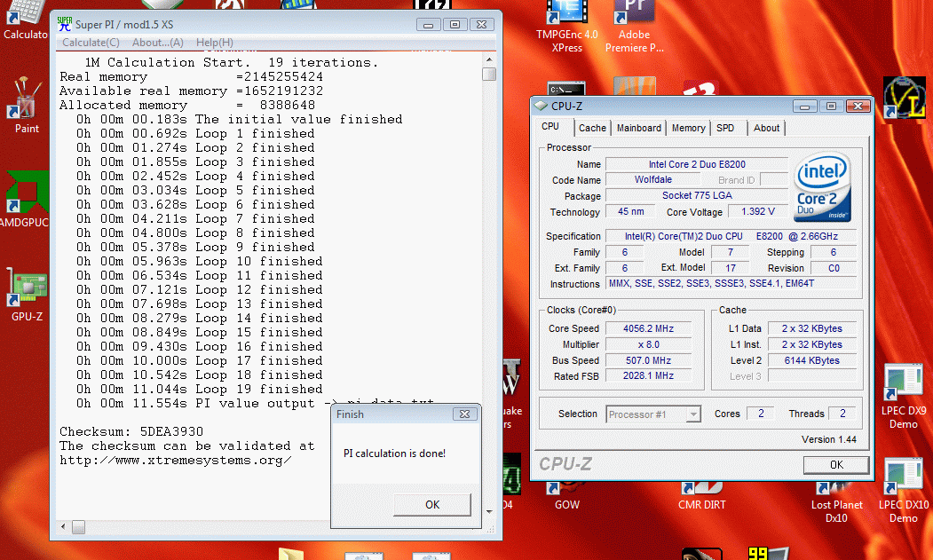Click the Available real memory line

coord(191,91)
